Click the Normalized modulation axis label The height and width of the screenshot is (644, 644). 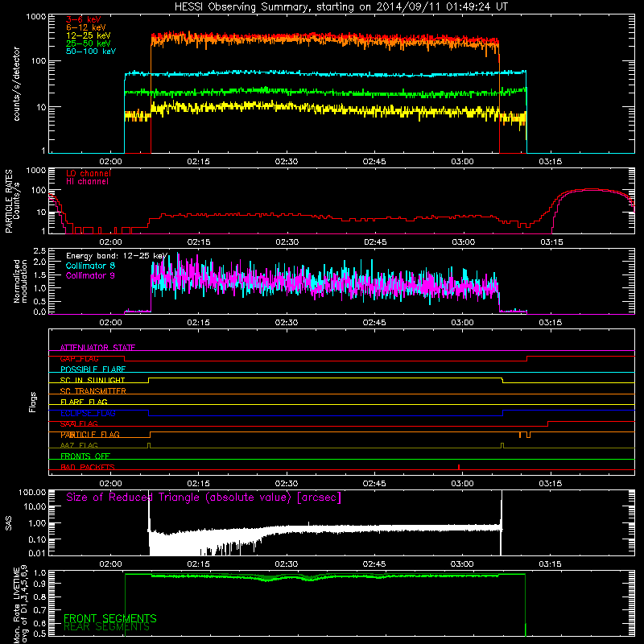21,281
